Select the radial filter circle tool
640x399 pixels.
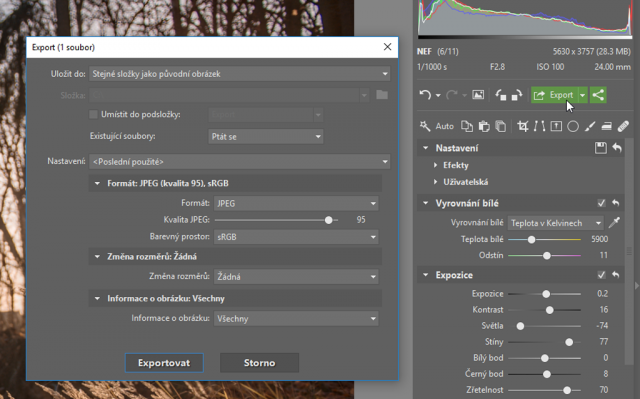573,126
